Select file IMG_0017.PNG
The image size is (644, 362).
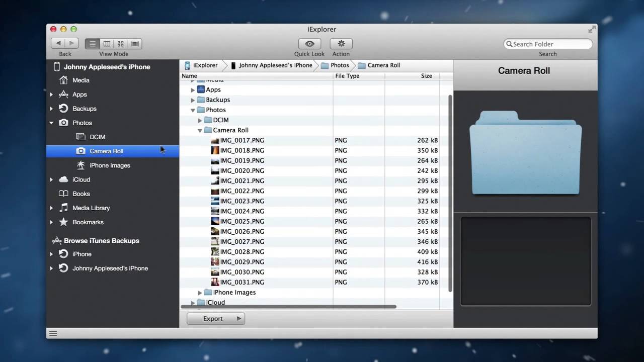click(242, 140)
